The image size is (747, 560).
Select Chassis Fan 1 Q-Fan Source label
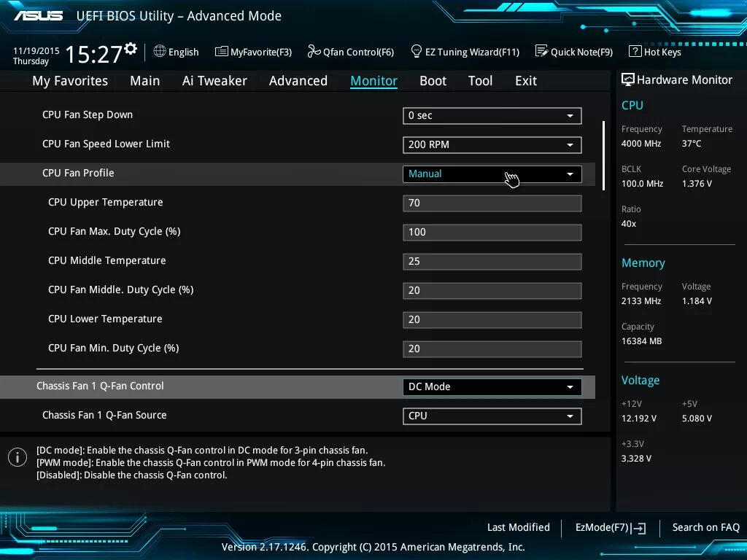tap(104, 415)
